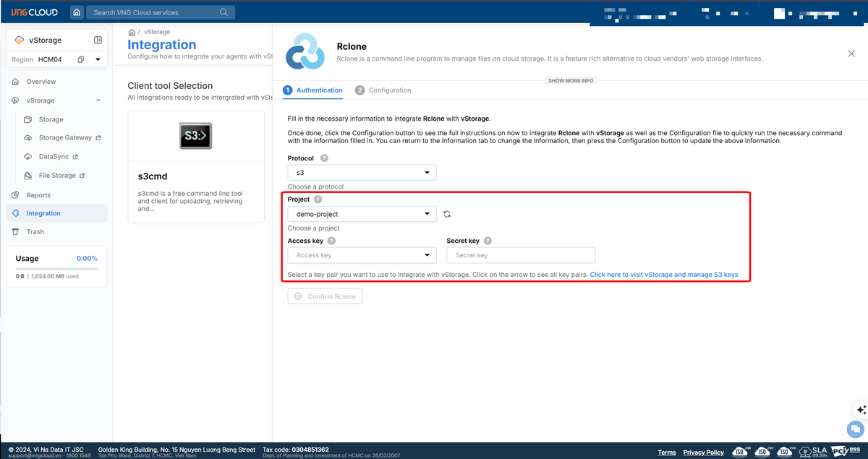Open the demo-project Project dropdown
This screenshot has width=868, height=459.
pyautogui.click(x=362, y=214)
